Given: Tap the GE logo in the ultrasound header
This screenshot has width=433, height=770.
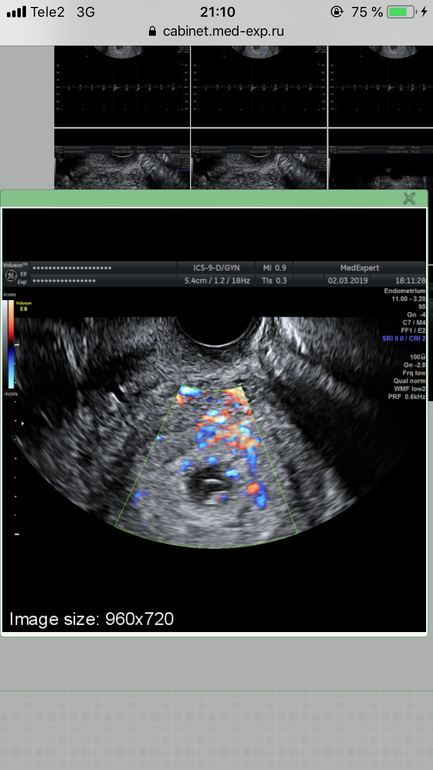Looking at the screenshot, I should pos(10,276).
